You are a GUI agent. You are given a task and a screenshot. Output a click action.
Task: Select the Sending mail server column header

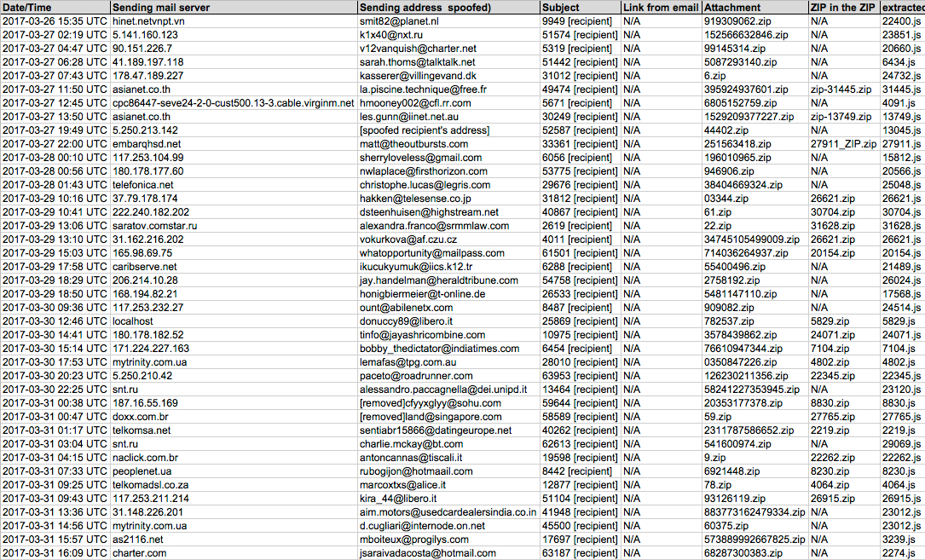(234, 8)
